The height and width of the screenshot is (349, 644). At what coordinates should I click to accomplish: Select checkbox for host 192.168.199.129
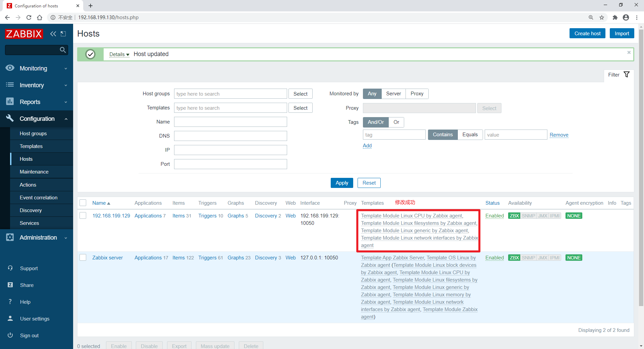[83, 215]
